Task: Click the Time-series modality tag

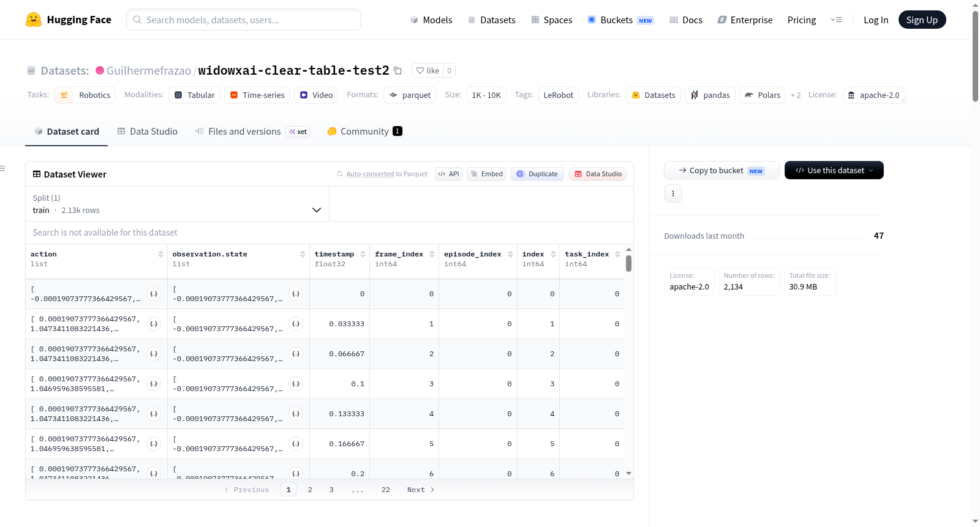Action: coord(257,95)
